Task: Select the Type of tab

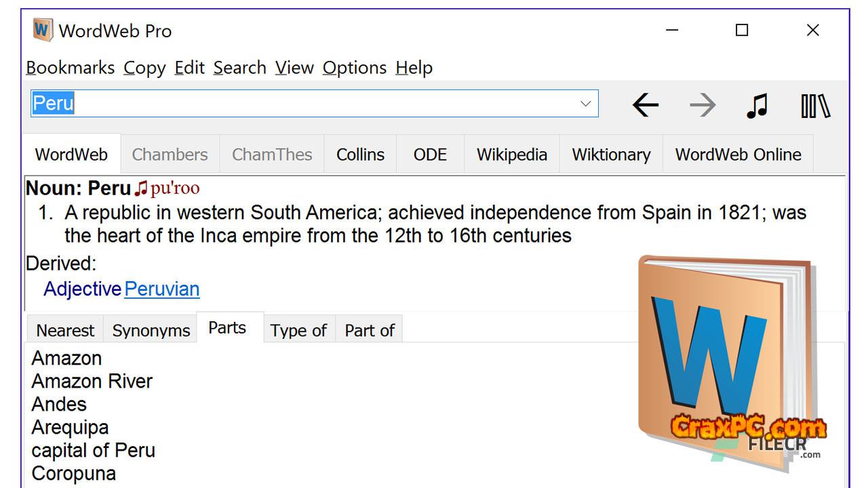Action: pos(298,331)
